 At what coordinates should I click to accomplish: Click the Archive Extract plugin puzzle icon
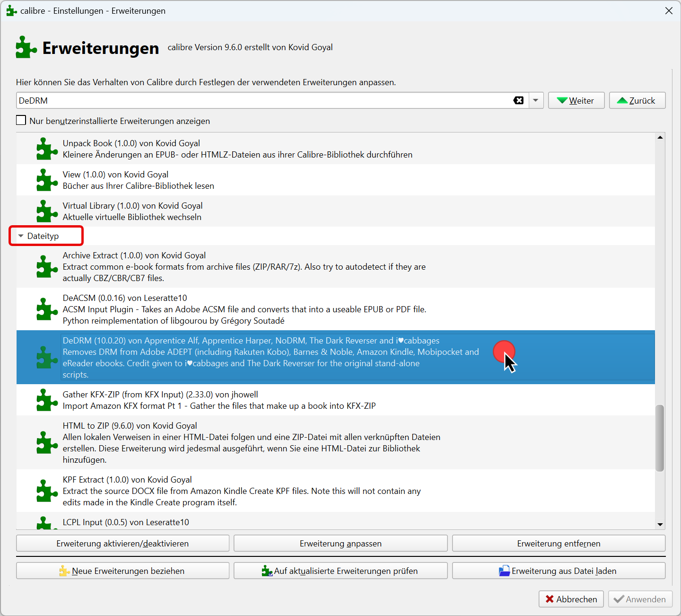point(47,267)
